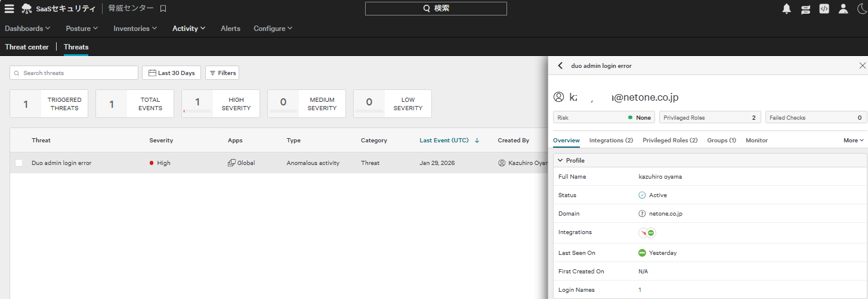Go back with the panel's left arrow
The height and width of the screenshot is (299, 868).
pyautogui.click(x=560, y=66)
